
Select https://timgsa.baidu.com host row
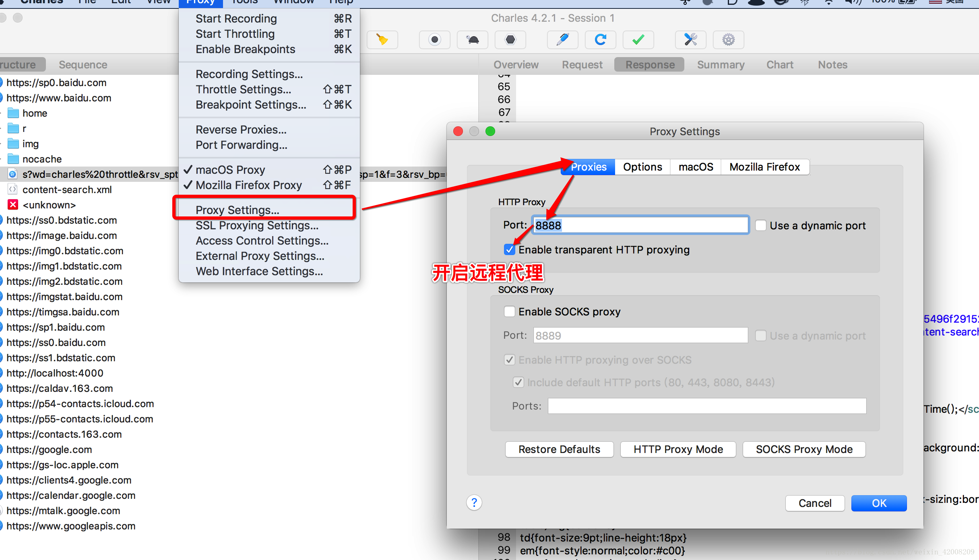coord(63,312)
